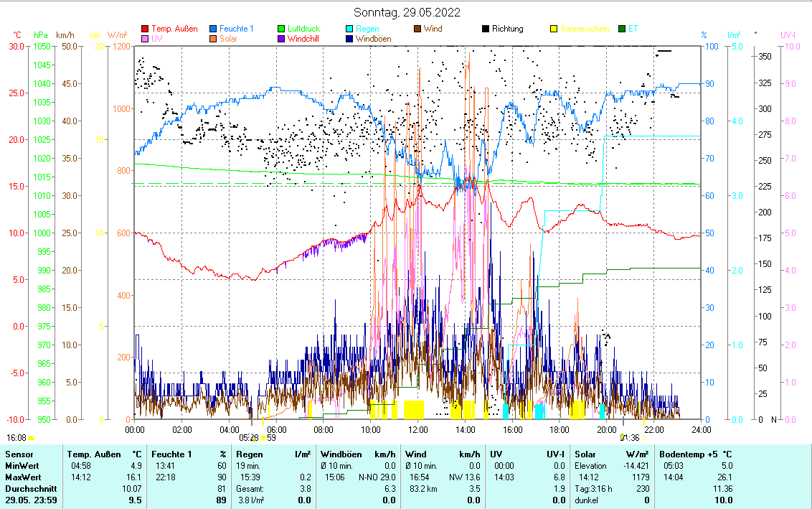Click the rain time 15:39
The image size is (812, 509).
click(x=250, y=477)
